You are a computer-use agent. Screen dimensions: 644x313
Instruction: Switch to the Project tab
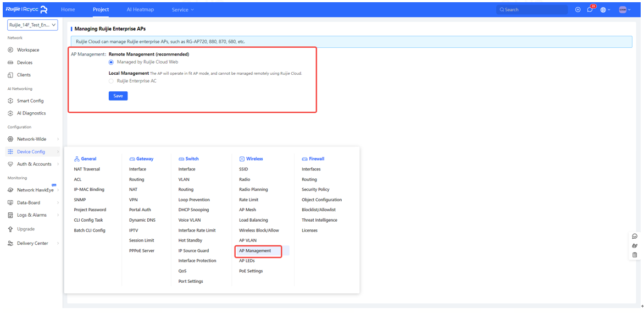(x=101, y=9)
